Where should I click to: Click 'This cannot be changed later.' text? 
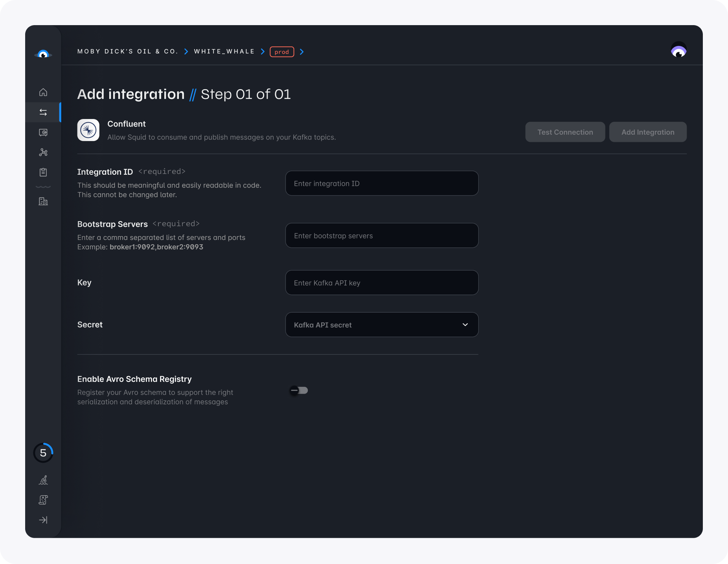coord(127,195)
